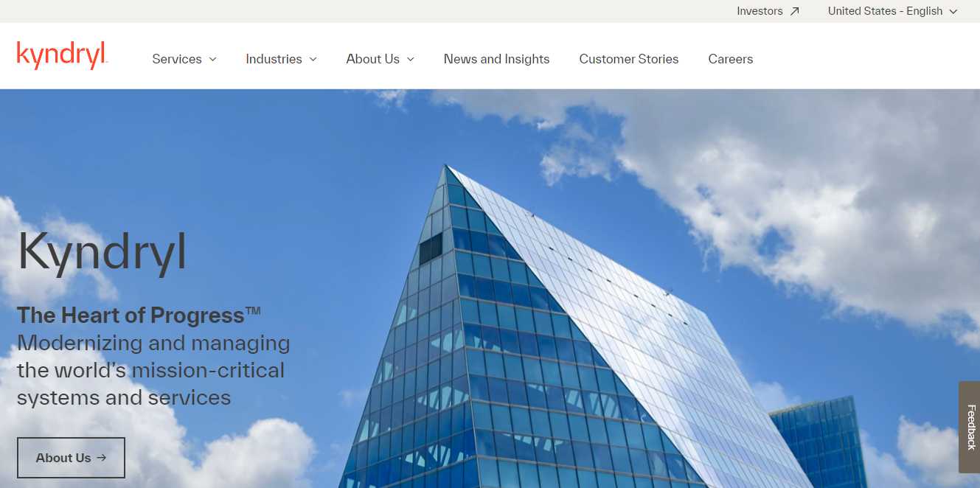Screen dimensions: 980x488
Task: Click the Kyndryl hero heading
Action: pyautogui.click(x=102, y=252)
